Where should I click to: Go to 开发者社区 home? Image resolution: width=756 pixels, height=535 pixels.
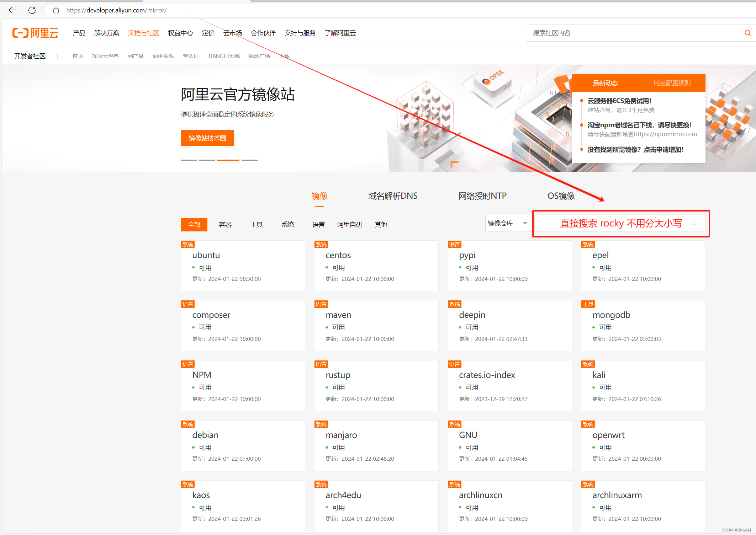(x=30, y=56)
